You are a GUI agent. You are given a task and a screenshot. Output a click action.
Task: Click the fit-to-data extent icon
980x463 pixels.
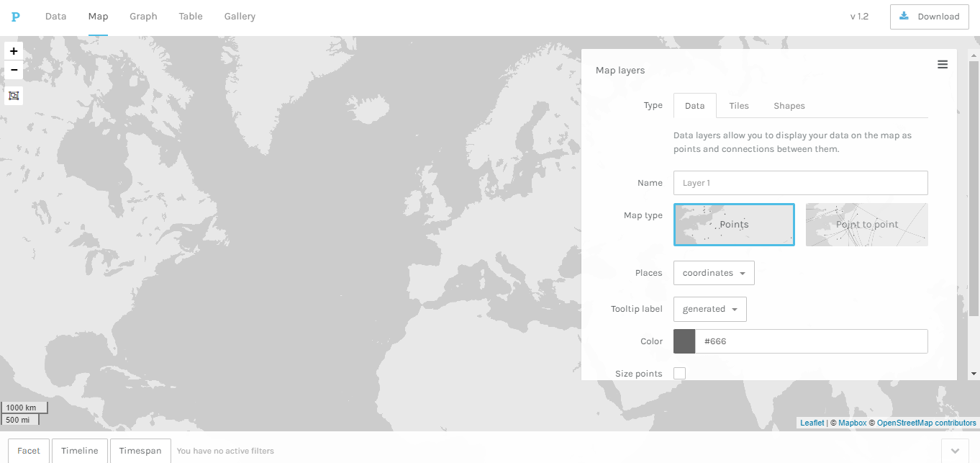click(x=14, y=96)
